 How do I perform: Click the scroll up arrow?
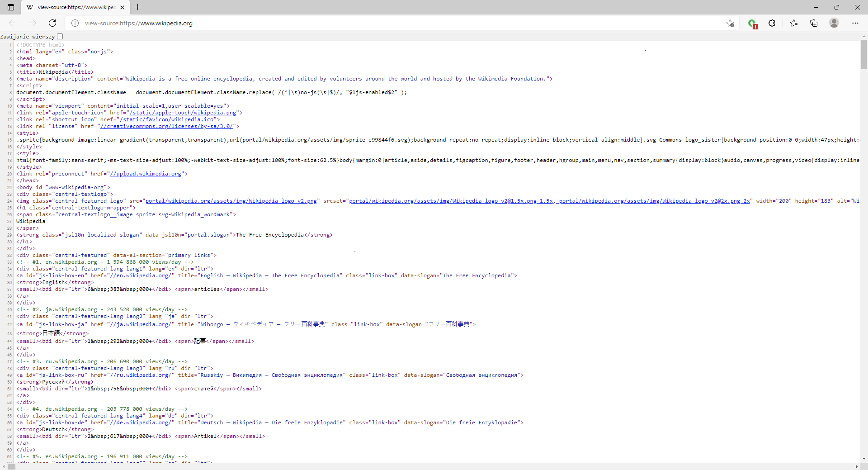click(x=864, y=36)
